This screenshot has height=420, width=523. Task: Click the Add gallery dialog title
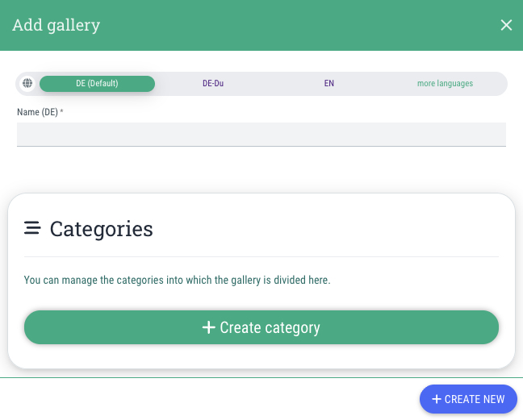coord(56,25)
